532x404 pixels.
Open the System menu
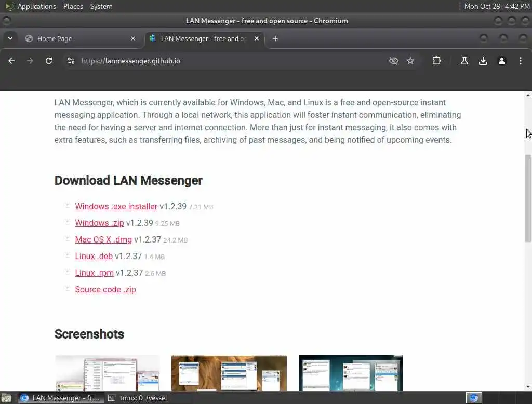101,6
